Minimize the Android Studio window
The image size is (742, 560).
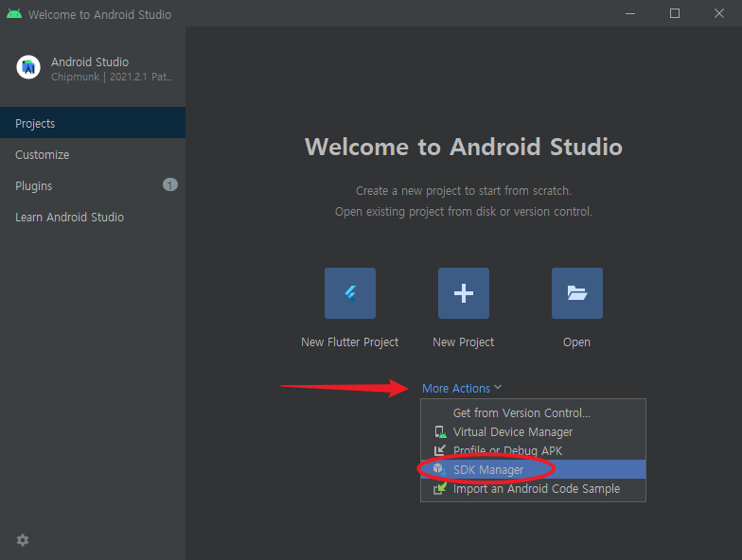coord(630,13)
